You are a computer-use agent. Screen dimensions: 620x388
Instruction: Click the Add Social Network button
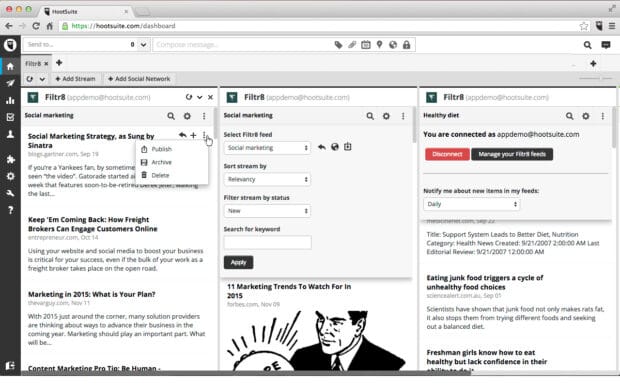pos(139,79)
